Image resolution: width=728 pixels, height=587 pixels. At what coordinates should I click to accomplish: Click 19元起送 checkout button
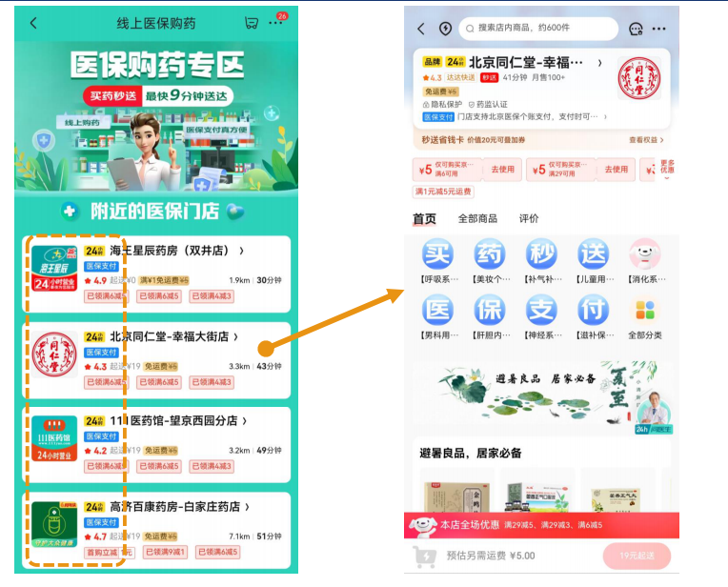click(637, 556)
